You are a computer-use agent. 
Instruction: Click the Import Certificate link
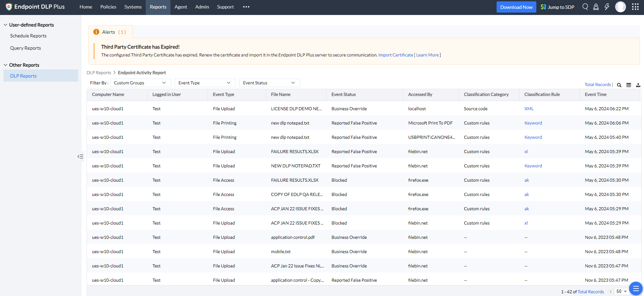coord(396,55)
